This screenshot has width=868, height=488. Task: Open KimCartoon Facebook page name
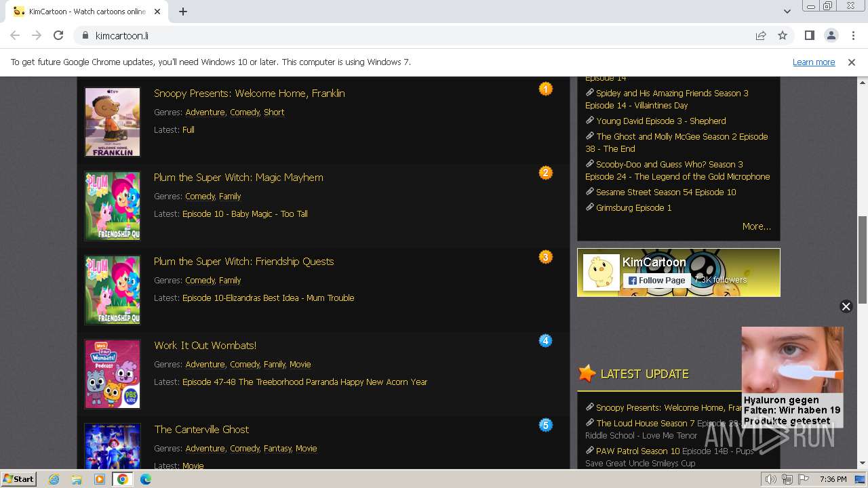[x=654, y=262]
